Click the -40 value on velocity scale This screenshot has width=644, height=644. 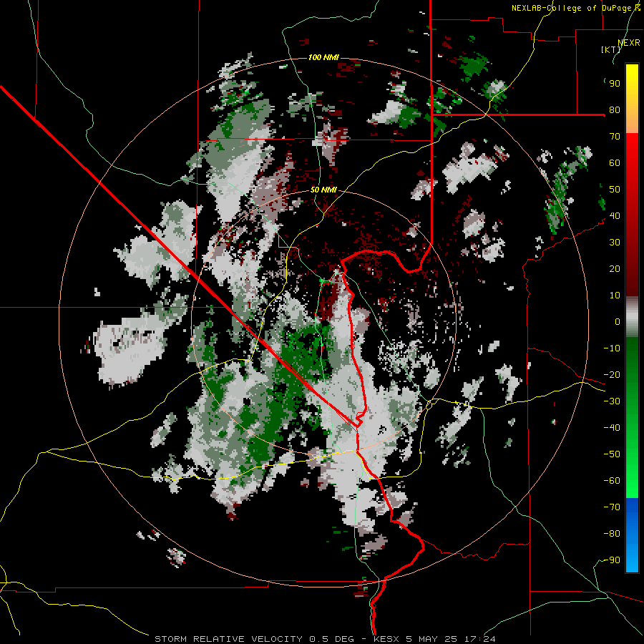[x=612, y=428]
